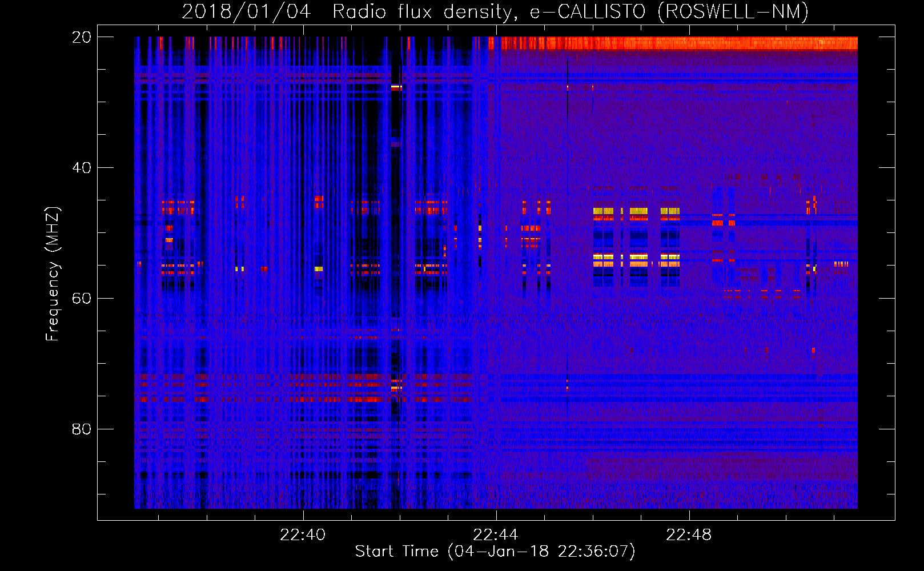Click the time tick label '22:48'
Image resolution: width=924 pixels, height=571 pixels.
(689, 534)
